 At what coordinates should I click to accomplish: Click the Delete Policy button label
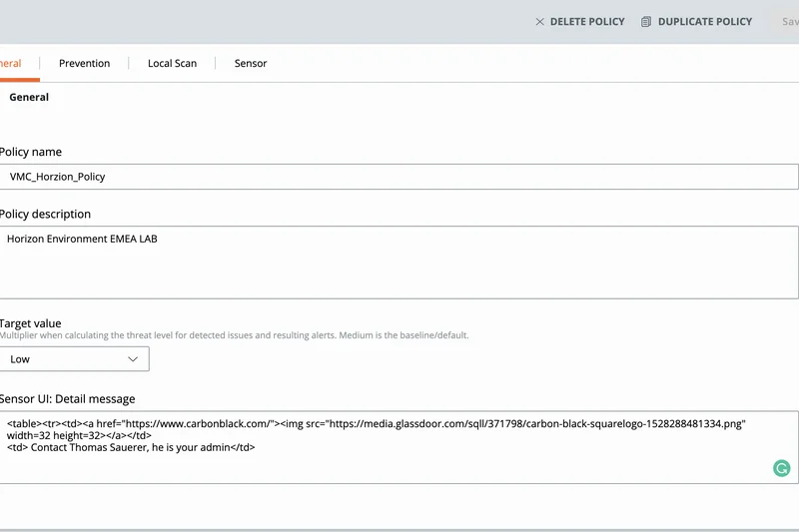(x=587, y=22)
